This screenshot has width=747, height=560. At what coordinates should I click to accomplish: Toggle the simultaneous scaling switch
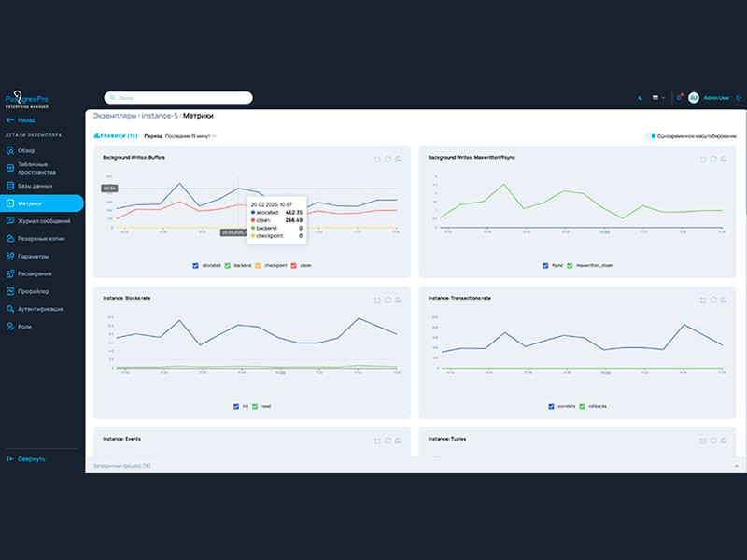coord(651,136)
